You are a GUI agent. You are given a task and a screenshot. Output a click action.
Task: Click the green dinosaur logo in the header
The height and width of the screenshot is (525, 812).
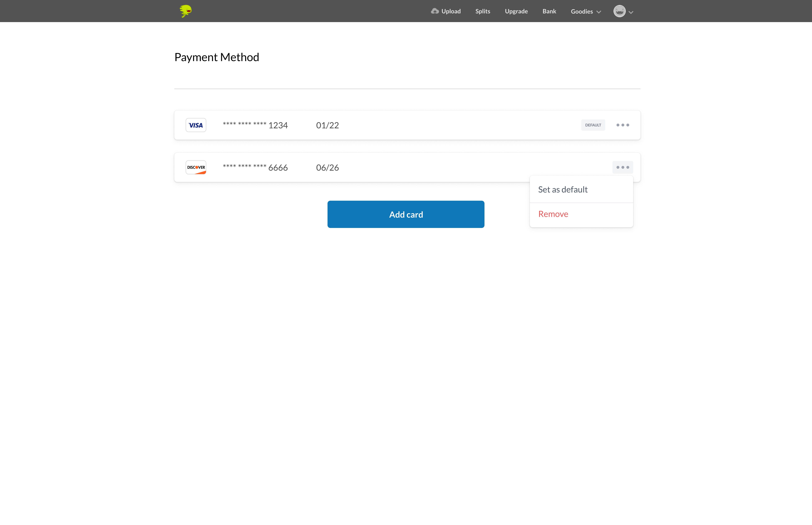186,11
